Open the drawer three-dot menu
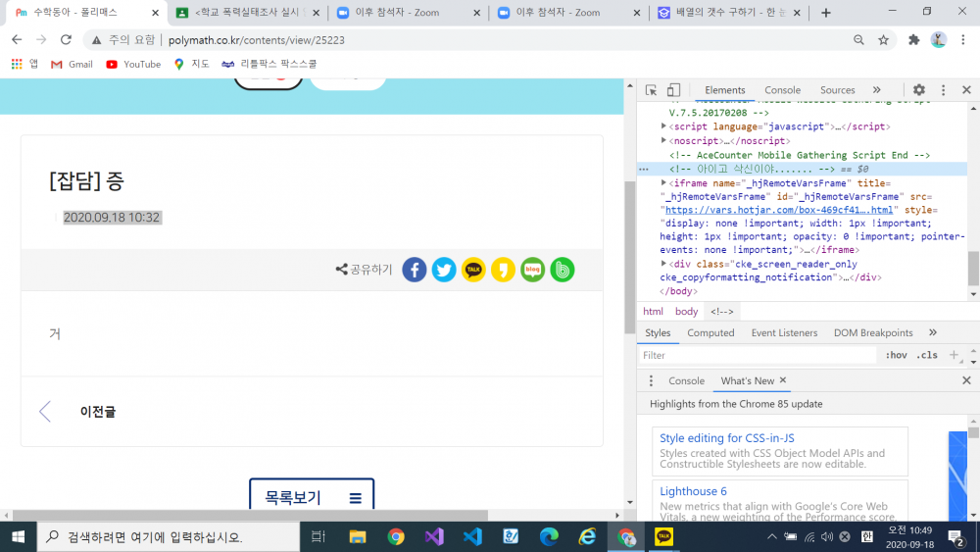Screen dimensions: 980x552 pos(651,380)
